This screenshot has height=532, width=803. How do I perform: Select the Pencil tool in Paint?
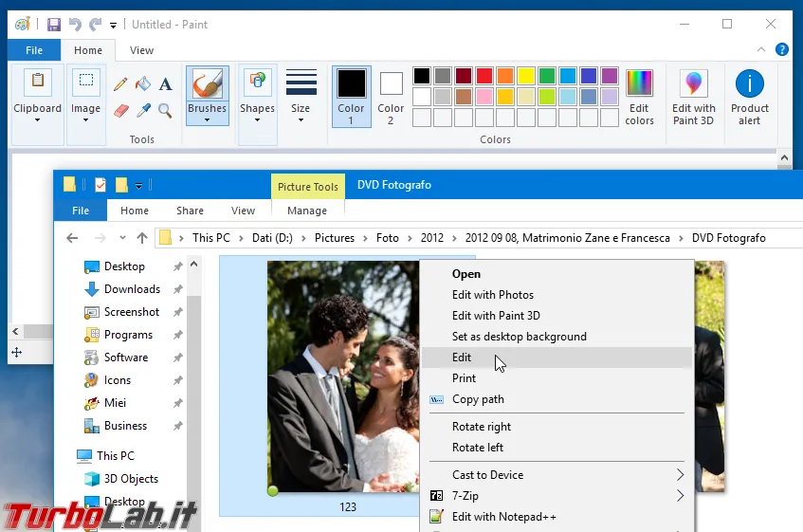120,84
